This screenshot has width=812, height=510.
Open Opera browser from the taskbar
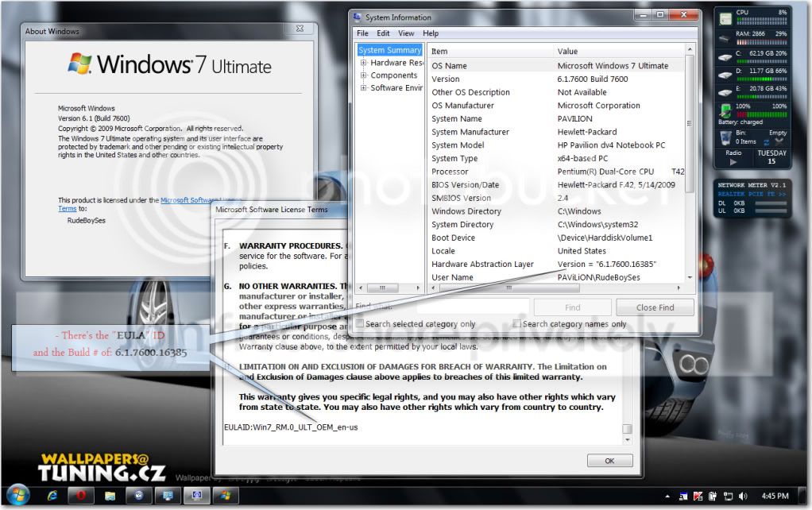80,496
